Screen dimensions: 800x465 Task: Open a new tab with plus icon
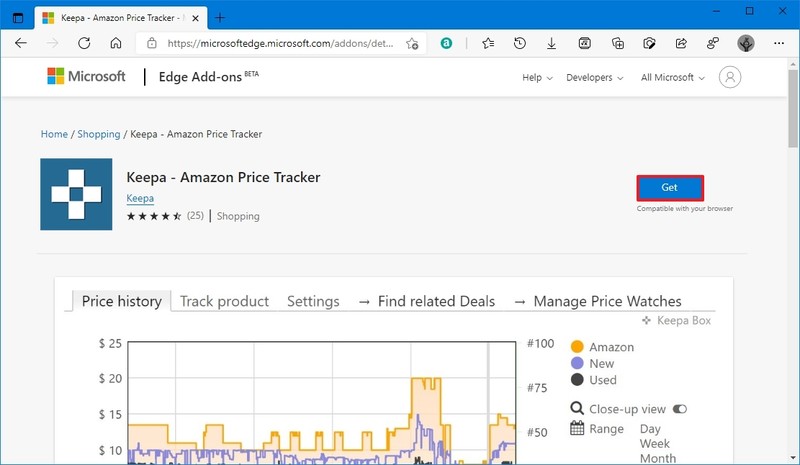[220, 18]
